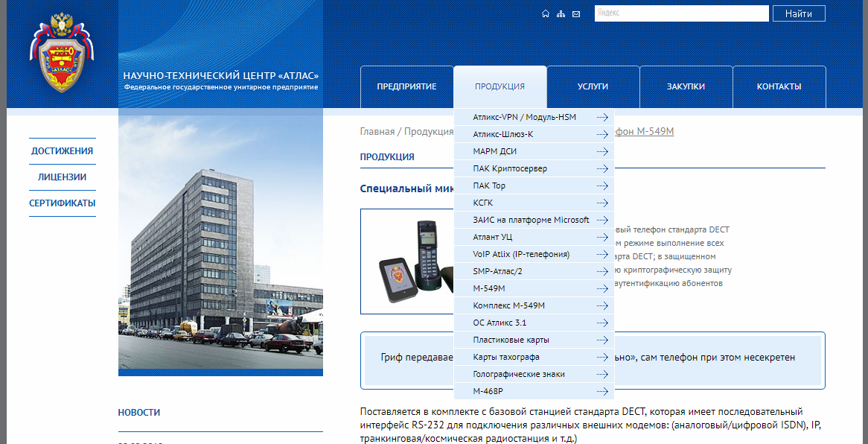Open the sitemap icon in header
Screen dimensions: 868x444
coord(561,14)
